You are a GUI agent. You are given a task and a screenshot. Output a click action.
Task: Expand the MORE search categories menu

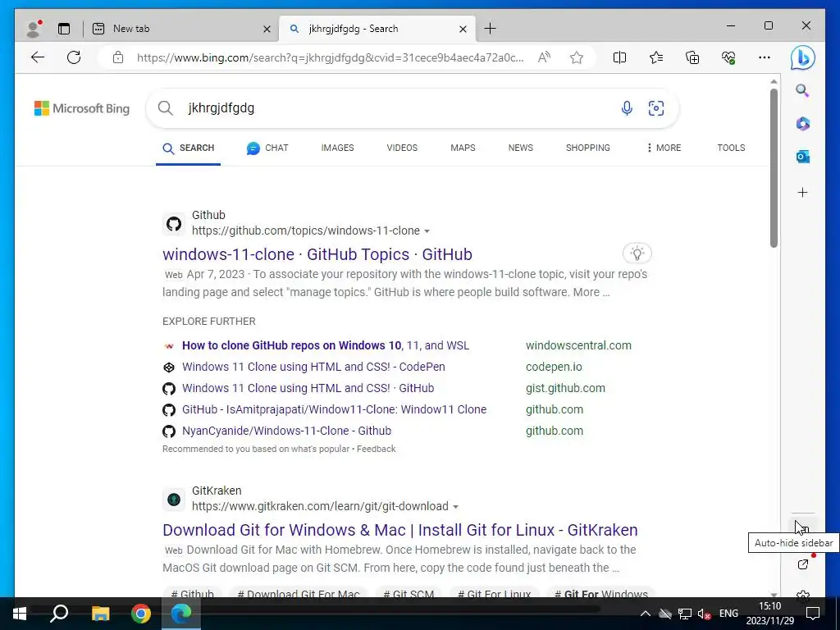point(663,148)
